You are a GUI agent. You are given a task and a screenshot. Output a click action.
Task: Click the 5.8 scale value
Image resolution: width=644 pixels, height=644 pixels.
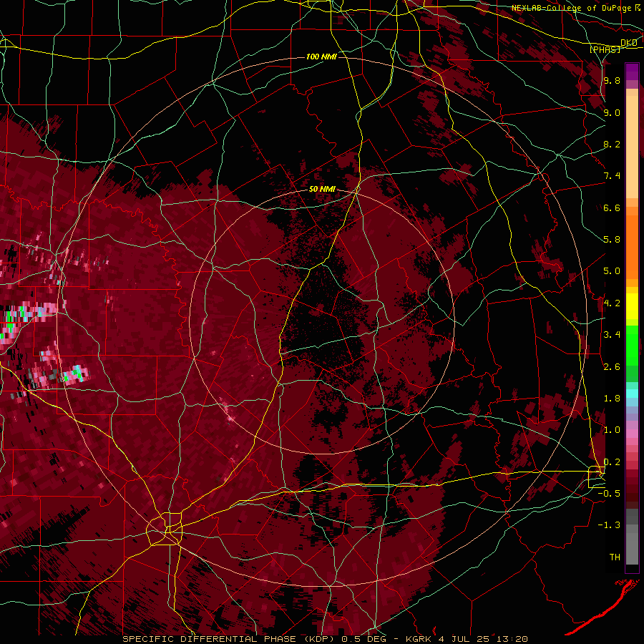click(x=612, y=240)
